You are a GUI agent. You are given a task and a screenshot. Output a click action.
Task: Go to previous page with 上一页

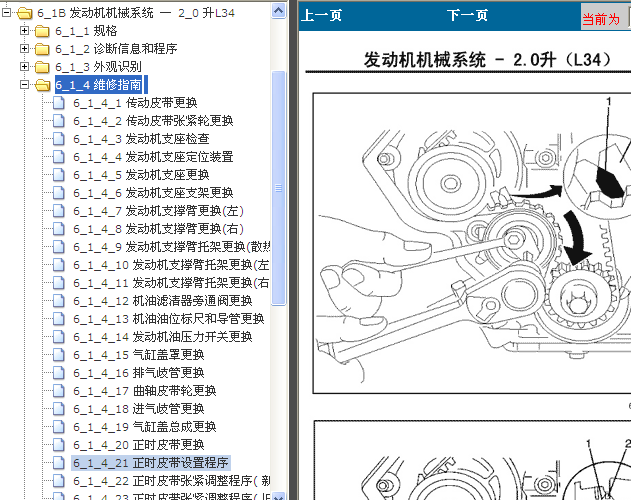[x=321, y=15]
